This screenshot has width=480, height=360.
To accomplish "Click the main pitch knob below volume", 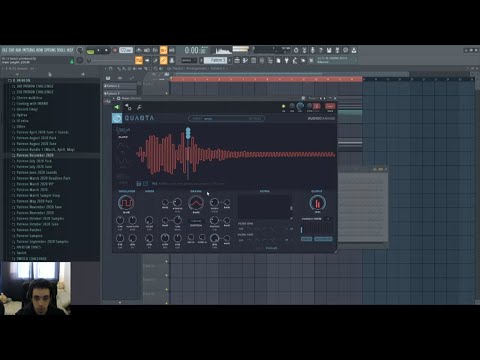I will click(80, 60).
